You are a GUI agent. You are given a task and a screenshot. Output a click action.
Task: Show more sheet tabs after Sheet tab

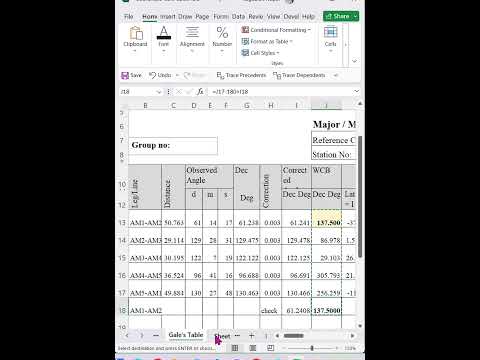pos(237,335)
